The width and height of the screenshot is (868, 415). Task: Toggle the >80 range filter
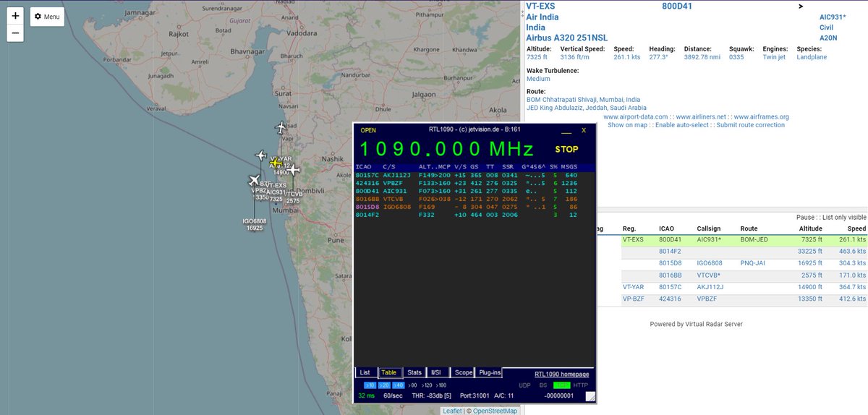click(x=413, y=385)
